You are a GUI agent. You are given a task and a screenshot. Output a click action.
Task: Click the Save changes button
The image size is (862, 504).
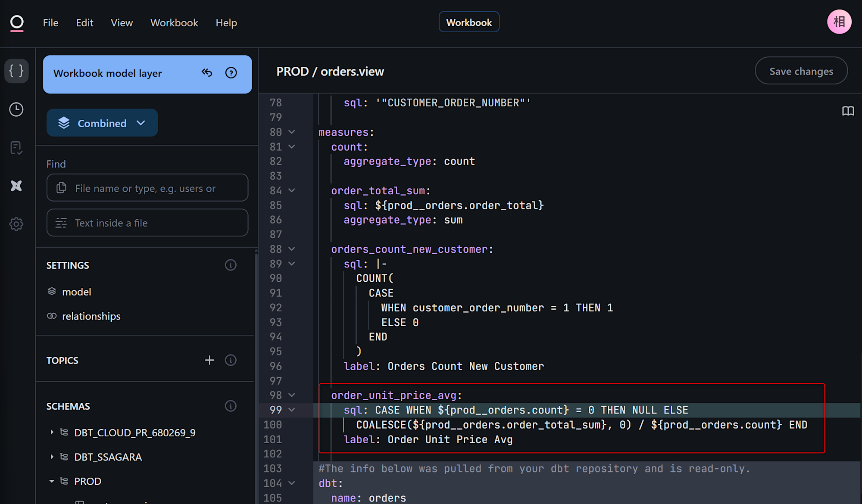point(801,71)
